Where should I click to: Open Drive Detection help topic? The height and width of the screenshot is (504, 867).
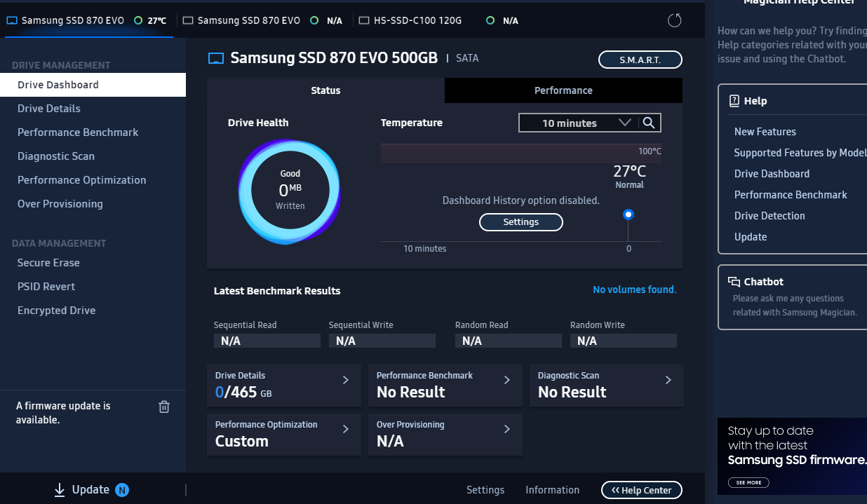[769, 216]
